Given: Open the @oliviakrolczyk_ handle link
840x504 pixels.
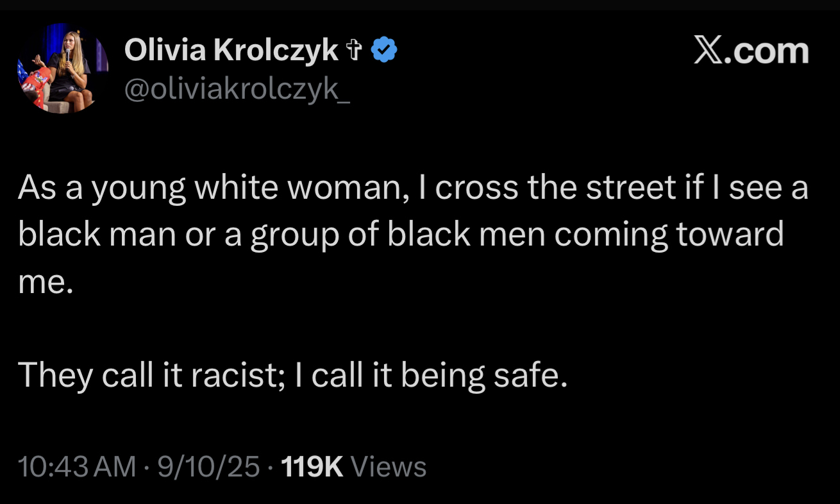Looking at the screenshot, I should point(237,89).
